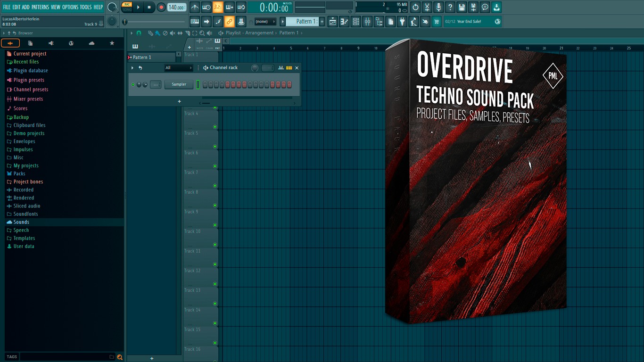Toggle loop recording icon
Viewport: 644px width, 362px height.
click(x=241, y=8)
